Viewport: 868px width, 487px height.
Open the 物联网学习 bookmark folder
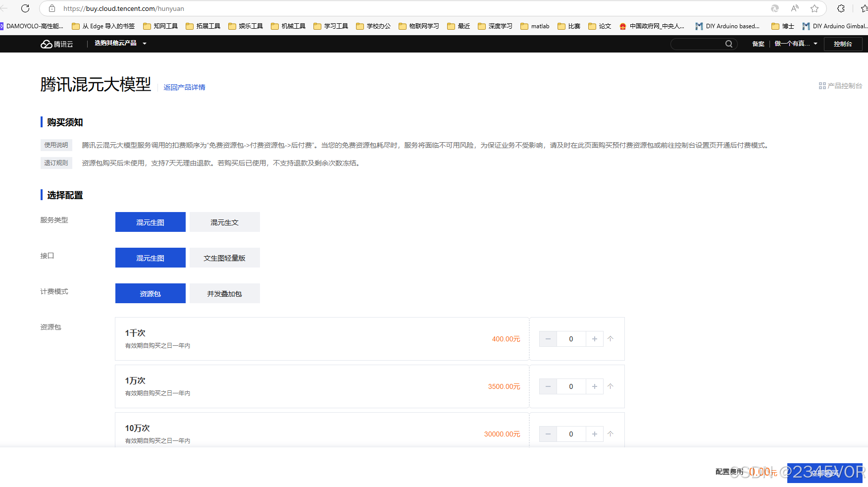coord(419,26)
